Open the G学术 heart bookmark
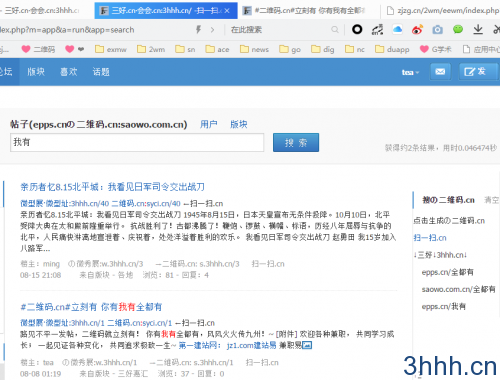Viewport: 500px width, 380px height. [x=436, y=49]
